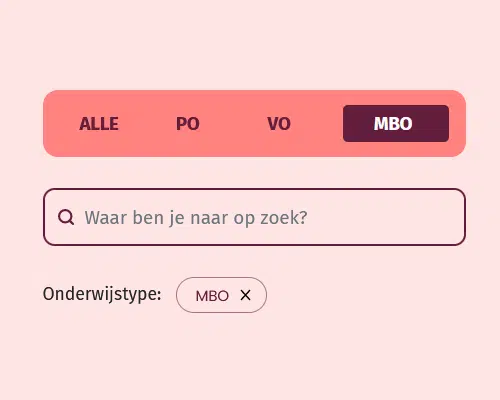Choose PO in the coral filter bar
Image resolution: width=500 pixels, height=400 pixels.
pos(188,124)
